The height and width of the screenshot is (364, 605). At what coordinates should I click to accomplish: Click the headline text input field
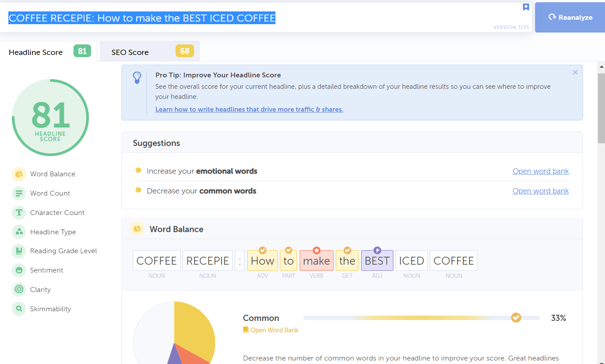point(264,18)
